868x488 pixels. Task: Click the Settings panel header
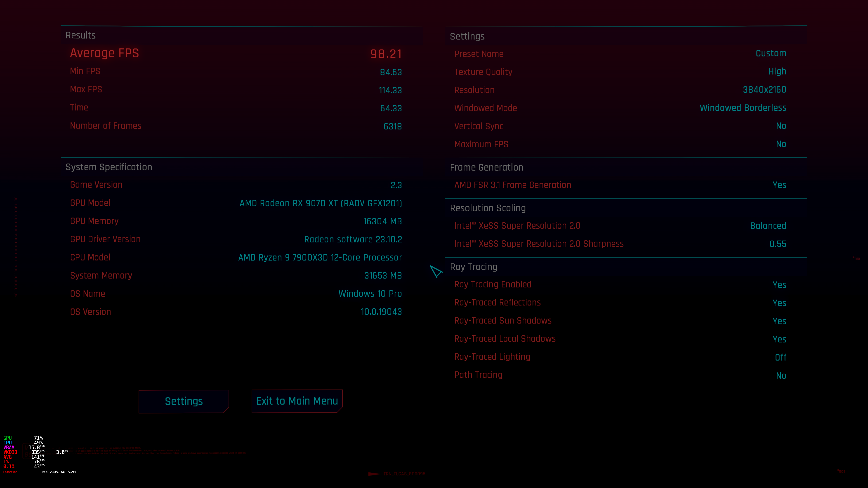pos(467,36)
